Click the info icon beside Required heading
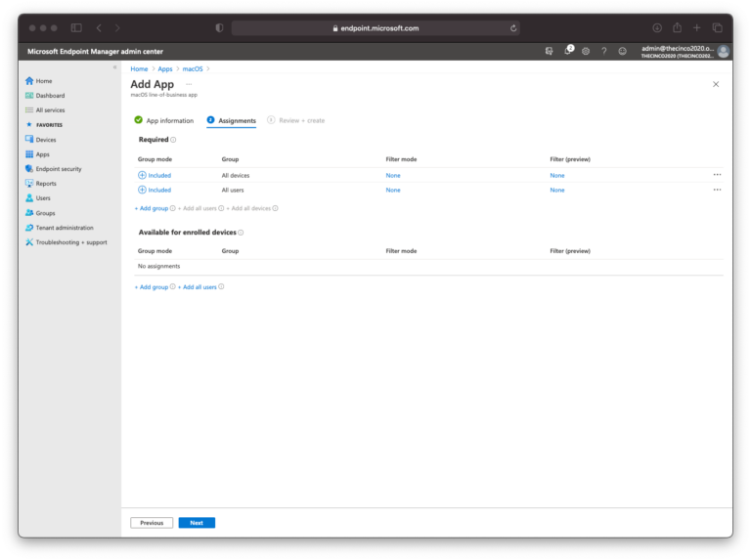The height and width of the screenshot is (560, 751). (173, 140)
